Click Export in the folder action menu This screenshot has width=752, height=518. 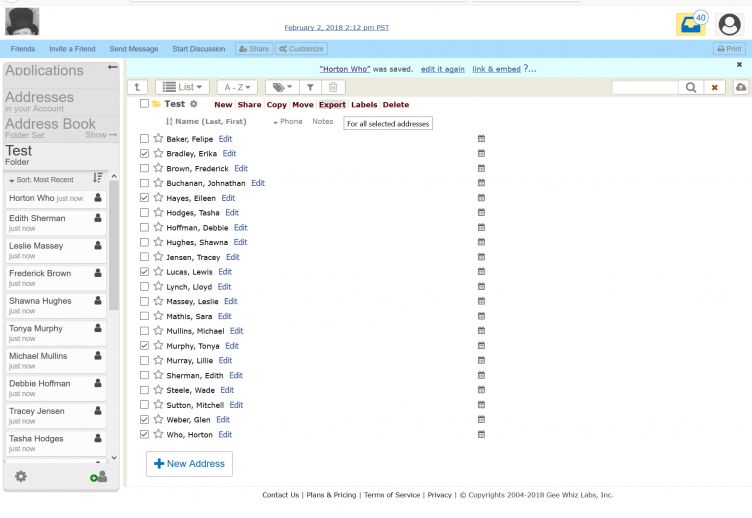point(332,105)
